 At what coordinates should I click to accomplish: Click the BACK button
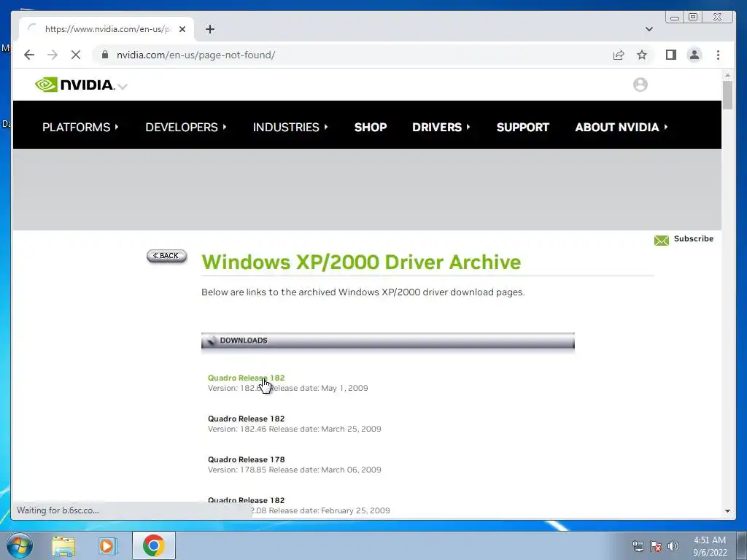(x=167, y=256)
